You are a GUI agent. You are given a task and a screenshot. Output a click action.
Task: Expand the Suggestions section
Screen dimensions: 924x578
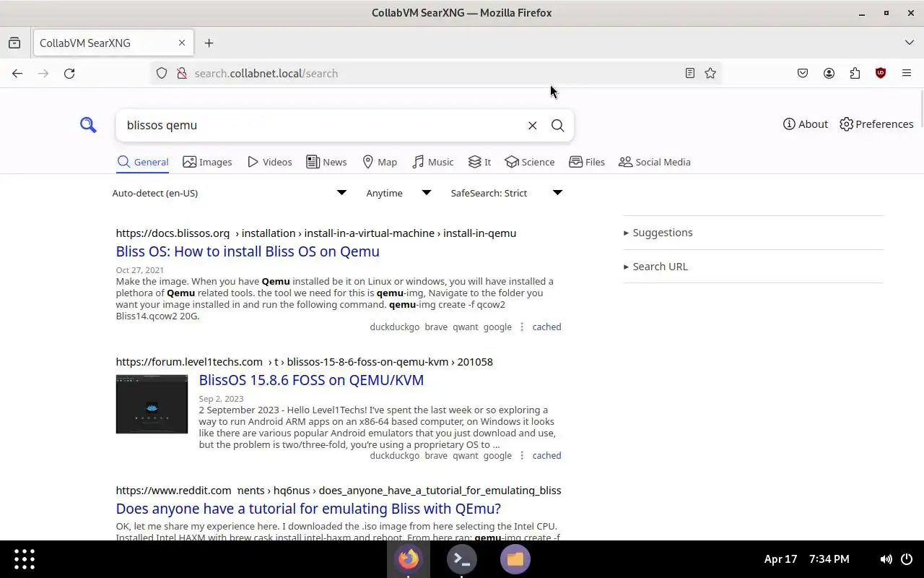coord(658,233)
